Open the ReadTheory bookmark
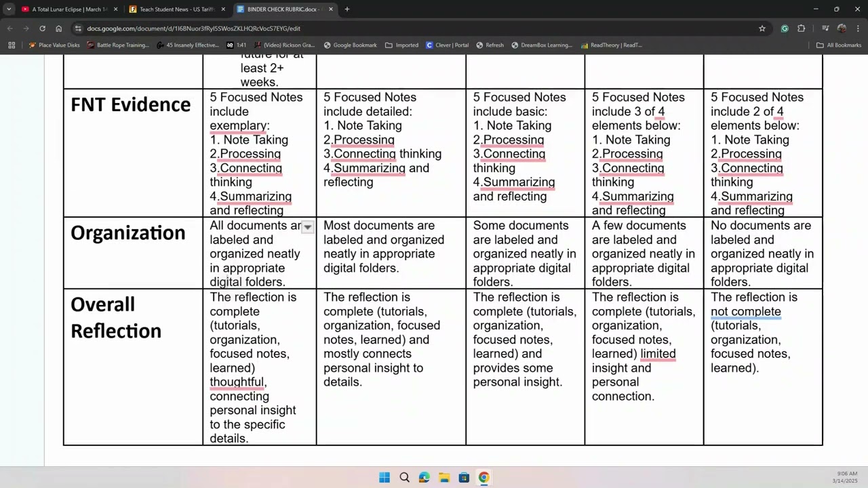 coord(612,45)
